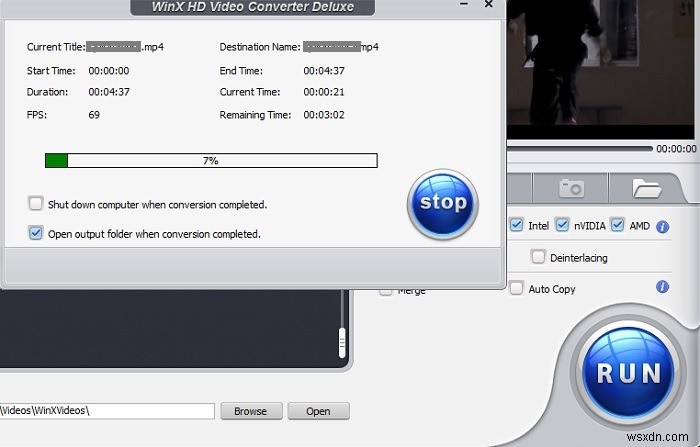700x447 pixels.
Task: Click the Current Time value 00:00:21
Action: click(324, 92)
